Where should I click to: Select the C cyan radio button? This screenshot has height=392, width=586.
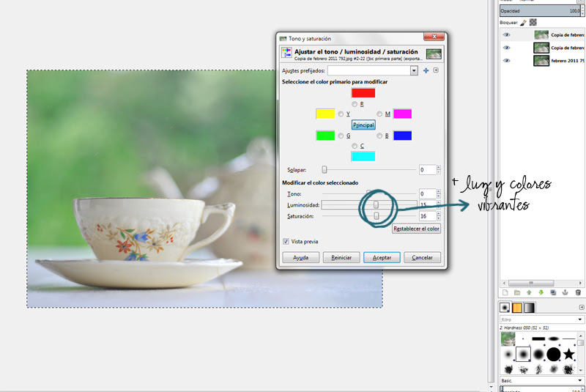click(x=355, y=146)
